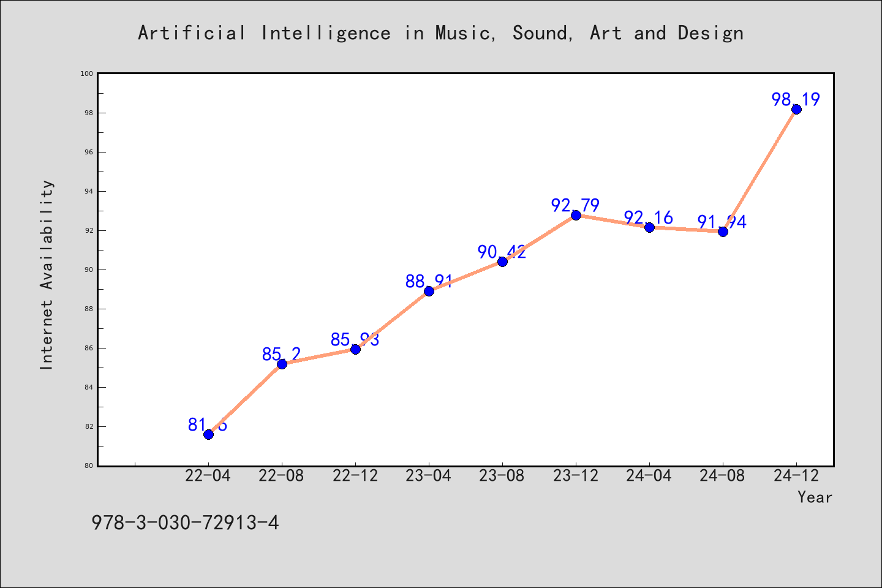Click the 85.2 value label text
Image resolution: width=882 pixels, height=588 pixels.
point(282,354)
